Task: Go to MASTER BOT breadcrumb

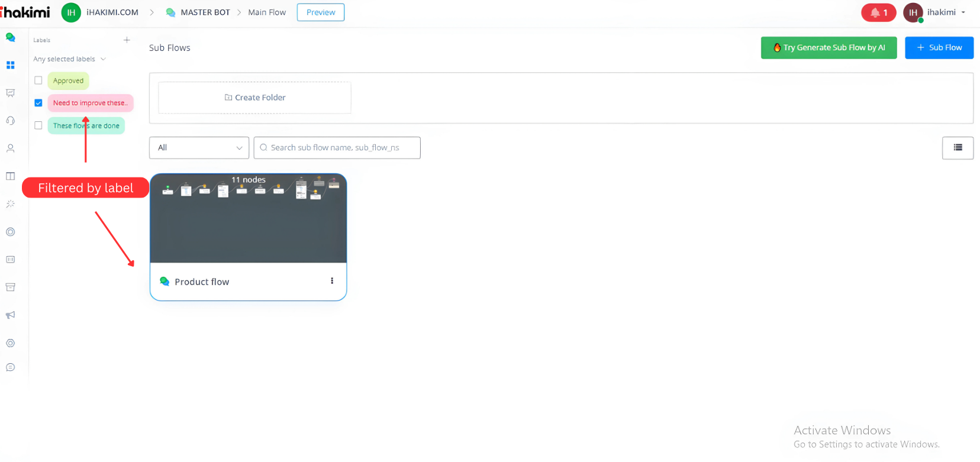Action: point(205,12)
